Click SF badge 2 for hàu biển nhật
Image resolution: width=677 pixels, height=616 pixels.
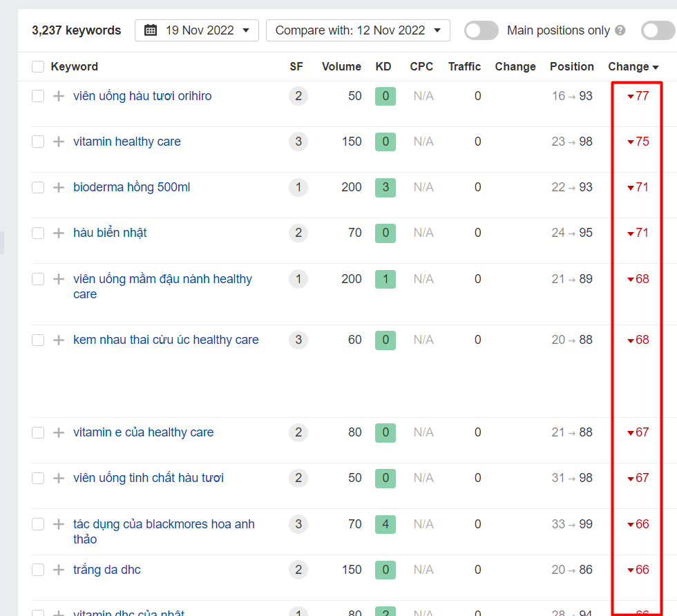coord(298,233)
